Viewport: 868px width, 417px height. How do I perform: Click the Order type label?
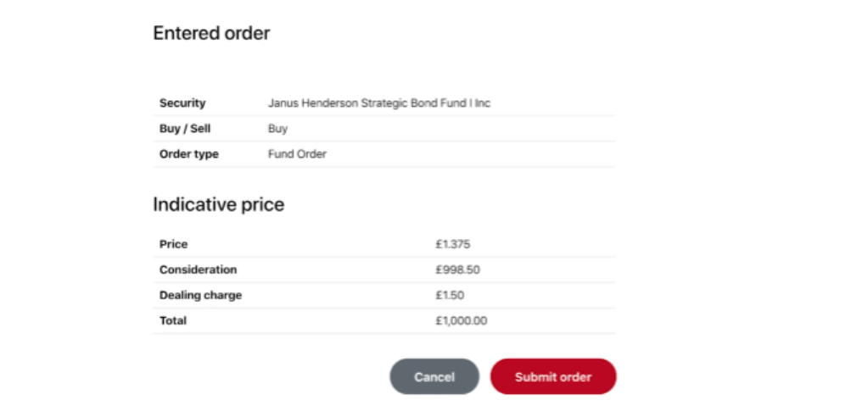tap(188, 154)
